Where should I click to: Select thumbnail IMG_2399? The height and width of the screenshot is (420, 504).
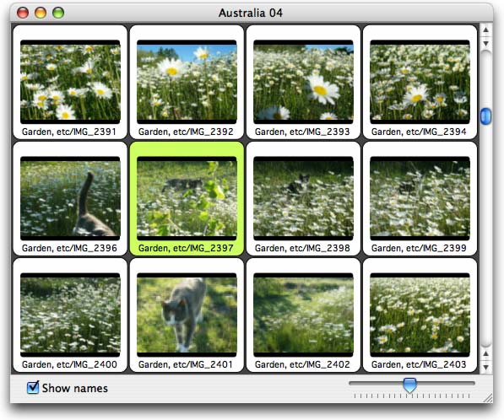[x=420, y=198]
